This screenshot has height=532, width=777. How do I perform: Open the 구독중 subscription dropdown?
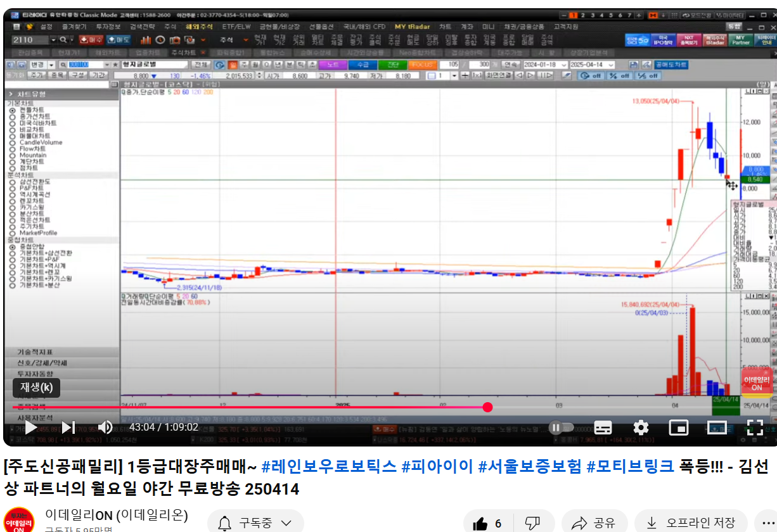(x=255, y=523)
